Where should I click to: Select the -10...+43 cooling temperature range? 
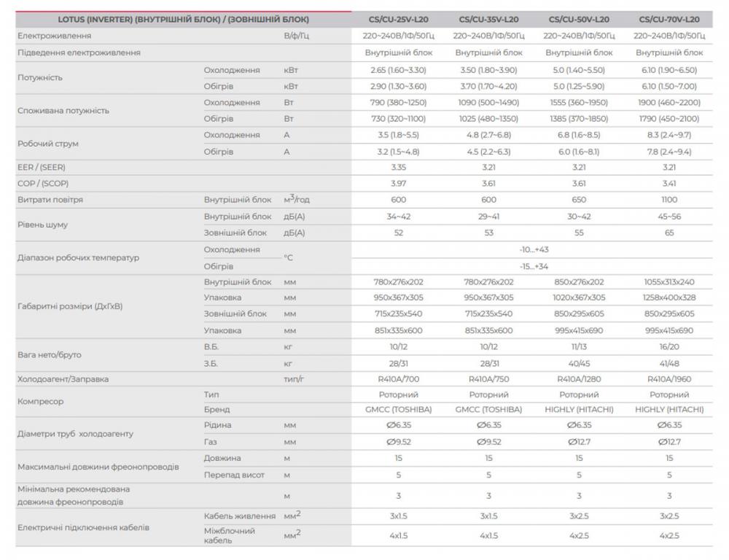pos(534,249)
